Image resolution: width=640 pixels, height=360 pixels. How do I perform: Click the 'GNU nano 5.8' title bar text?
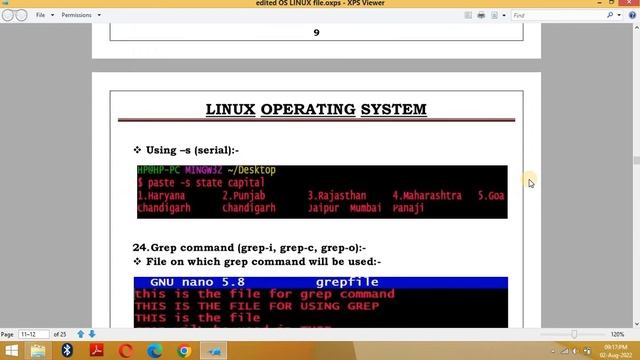(198, 282)
